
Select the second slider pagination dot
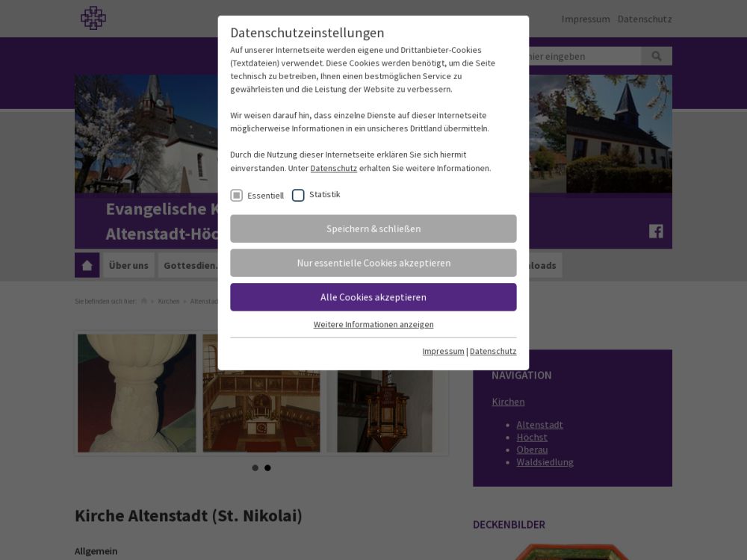point(267,468)
